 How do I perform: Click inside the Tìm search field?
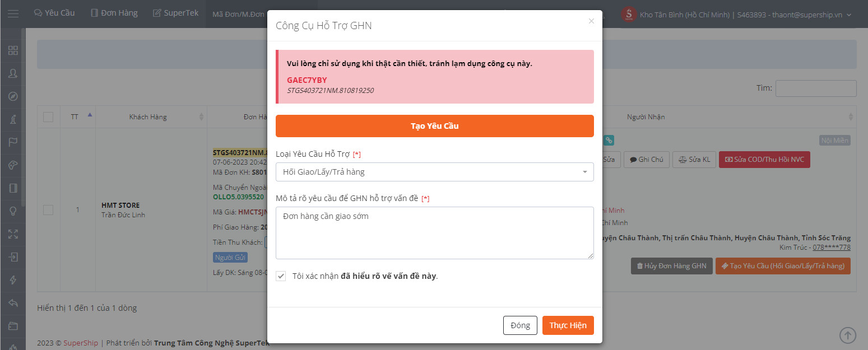pyautogui.click(x=815, y=88)
